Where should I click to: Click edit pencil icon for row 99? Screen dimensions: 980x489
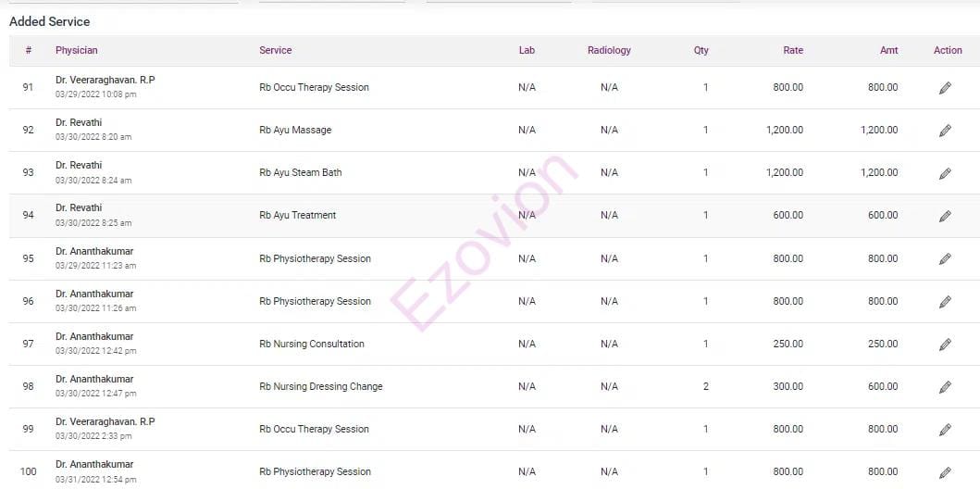(945, 430)
